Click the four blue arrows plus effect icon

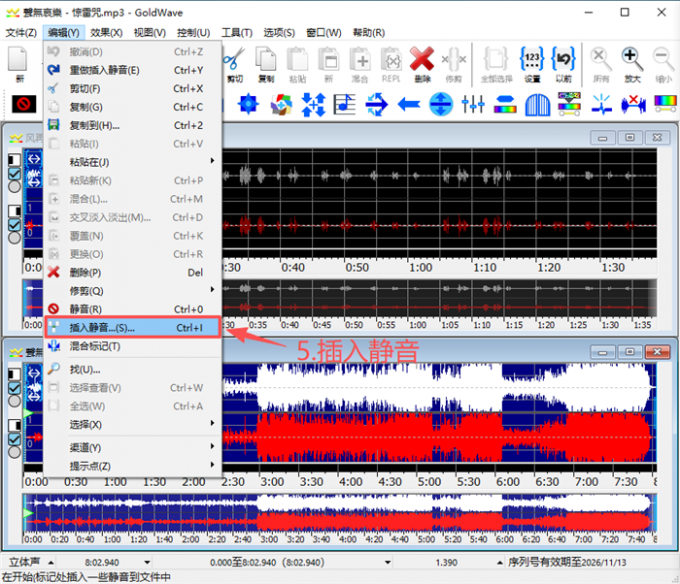(313, 104)
